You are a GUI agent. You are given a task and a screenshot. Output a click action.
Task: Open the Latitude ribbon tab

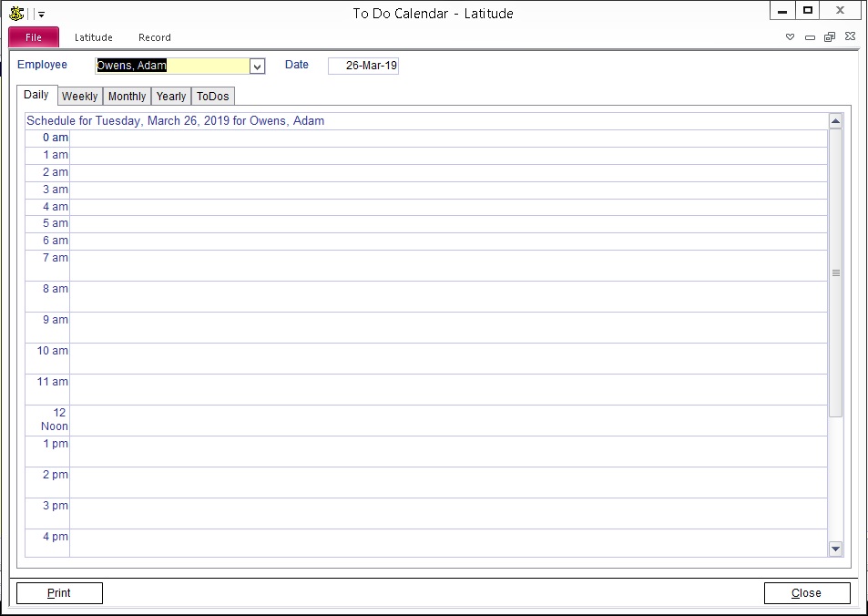[94, 37]
